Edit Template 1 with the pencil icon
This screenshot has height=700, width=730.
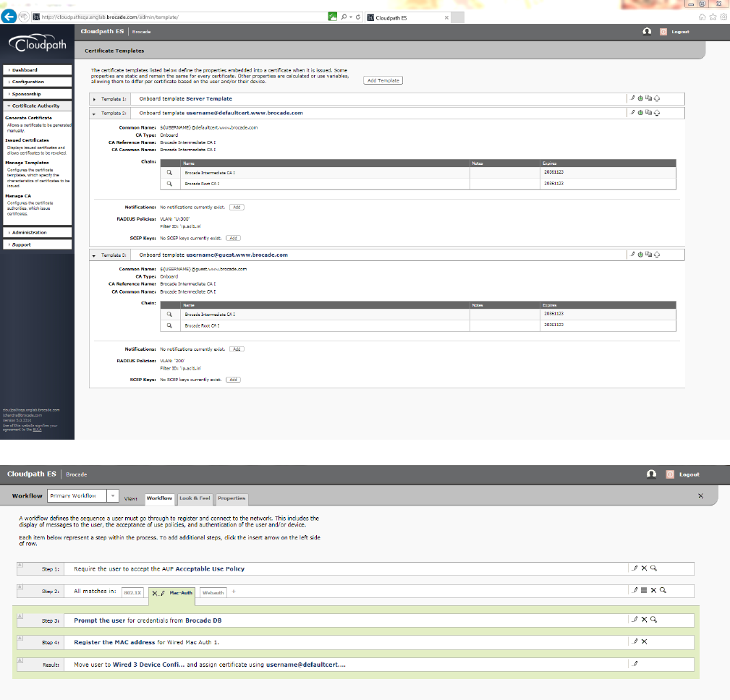pyautogui.click(x=633, y=98)
